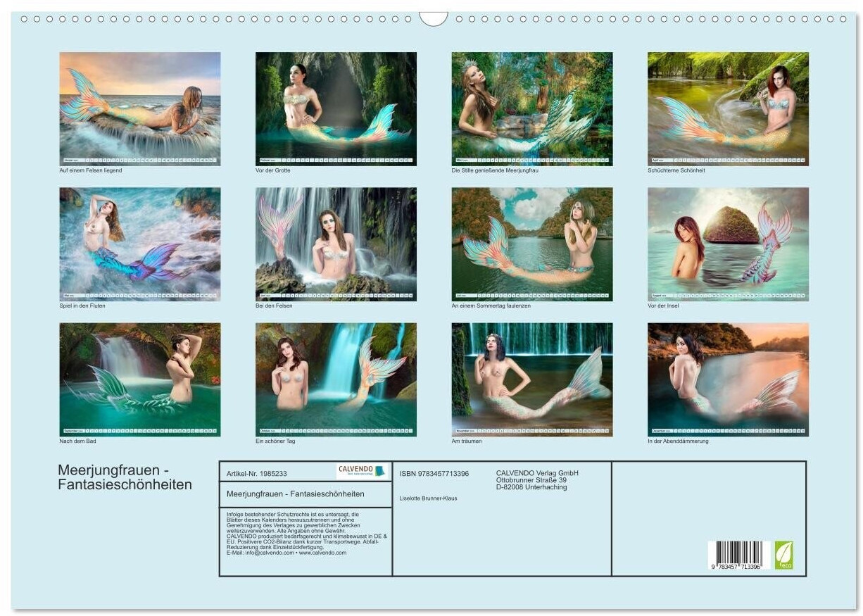Select the 'Ein schöner Tag' thumbnail
863x616 pixels.
336,379
